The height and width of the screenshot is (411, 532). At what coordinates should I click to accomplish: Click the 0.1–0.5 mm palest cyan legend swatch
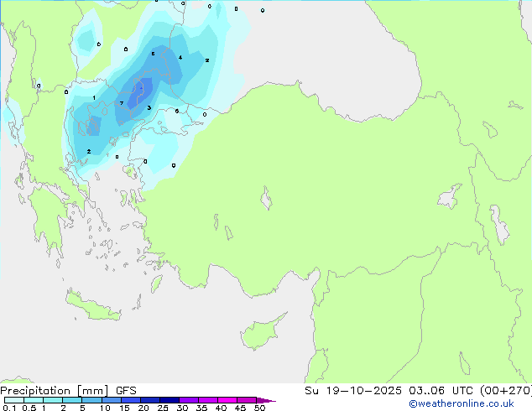(14, 400)
